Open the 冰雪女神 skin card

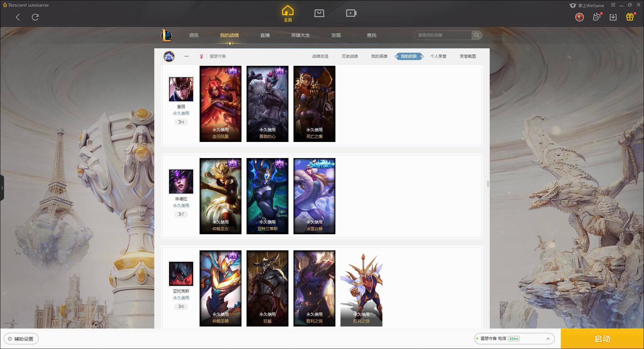point(314,196)
